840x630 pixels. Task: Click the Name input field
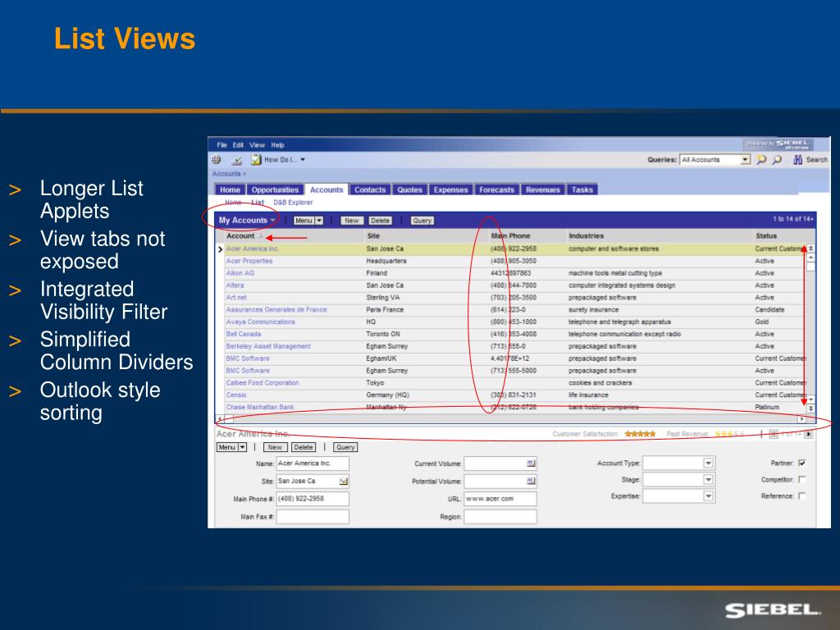pos(313,463)
